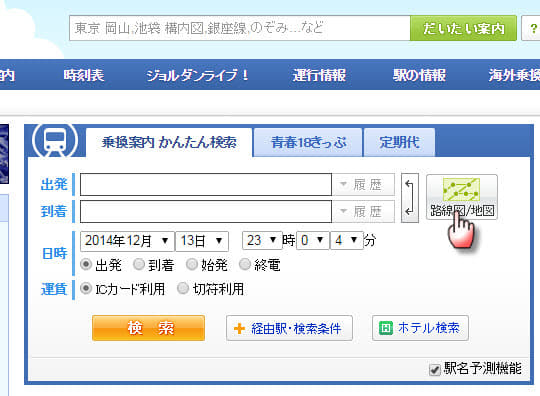The image size is (540, 396).
Task: Open the minute ones dropdown showing 4
Action: [346, 240]
